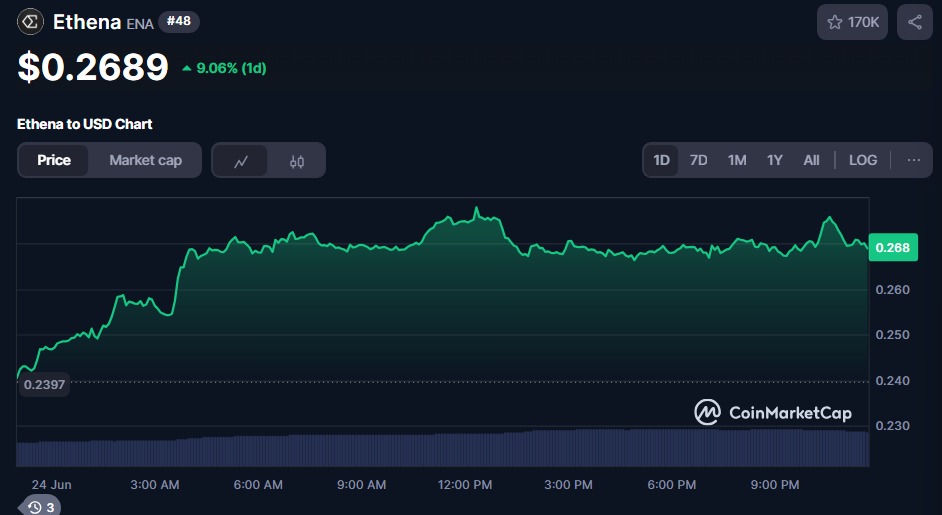Click the 0.230 y-axis label
This screenshot has width=942, height=515.
click(893, 426)
